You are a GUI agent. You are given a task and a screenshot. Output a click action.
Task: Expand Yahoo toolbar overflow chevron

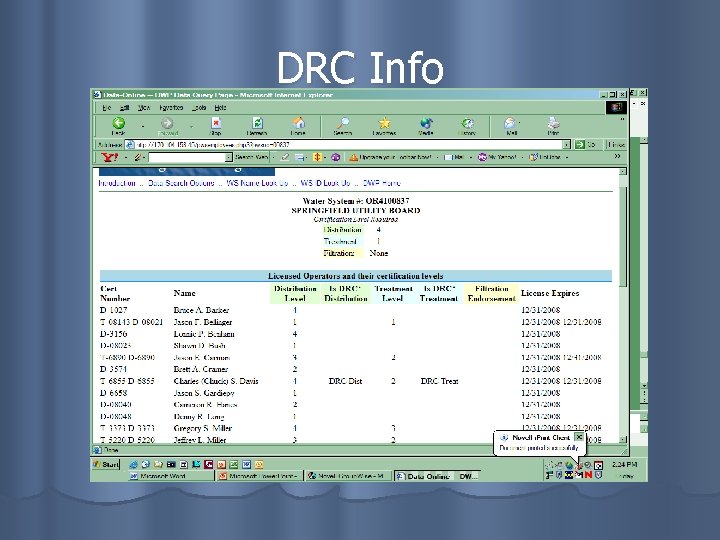tap(618, 157)
